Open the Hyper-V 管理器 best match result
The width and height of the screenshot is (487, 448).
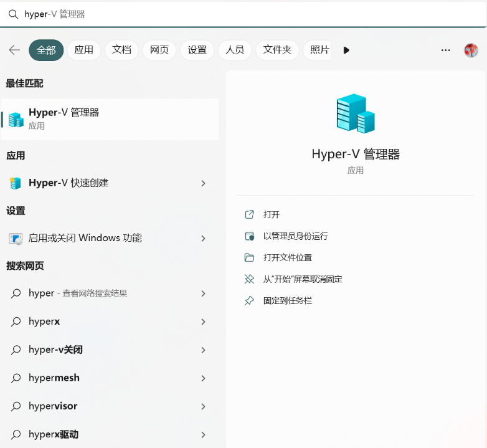110,119
